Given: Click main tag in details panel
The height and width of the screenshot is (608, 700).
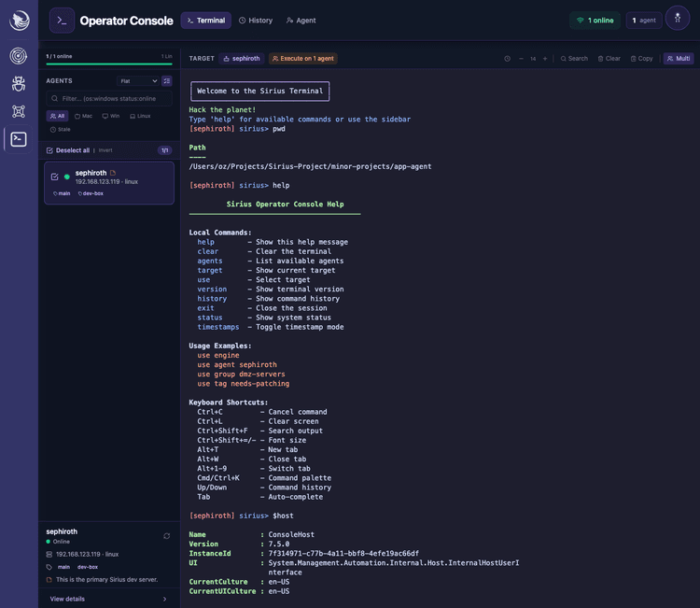Looking at the screenshot, I should (x=63, y=567).
